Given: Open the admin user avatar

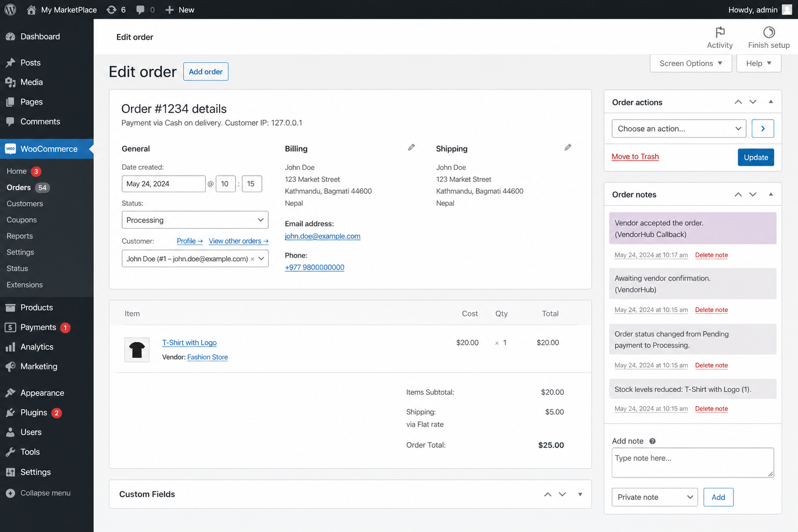Looking at the screenshot, I should pyautogui.click(x=787, y=9).
